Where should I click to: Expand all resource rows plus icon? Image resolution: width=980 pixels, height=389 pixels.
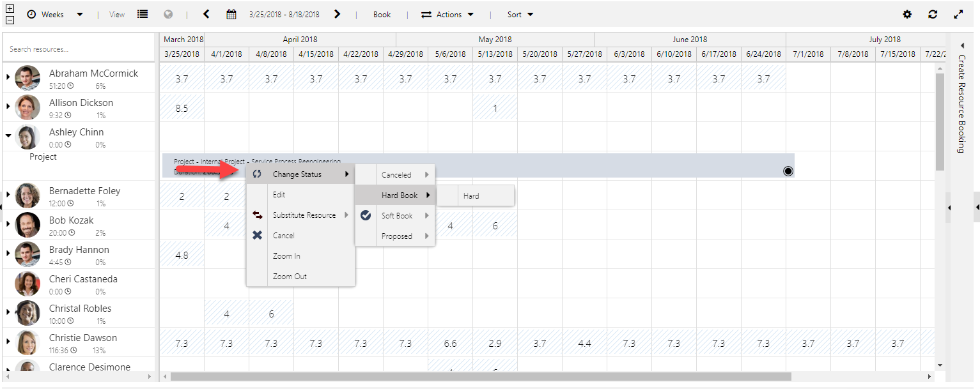10,9
